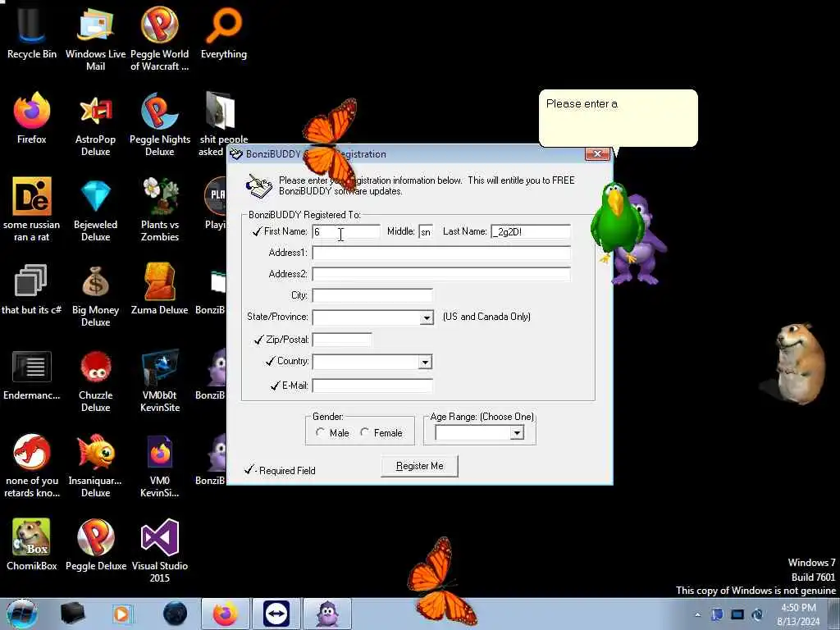Launch Zuma Deluxe desktop icon
The image size is (840, 630).
pos(160,290)
